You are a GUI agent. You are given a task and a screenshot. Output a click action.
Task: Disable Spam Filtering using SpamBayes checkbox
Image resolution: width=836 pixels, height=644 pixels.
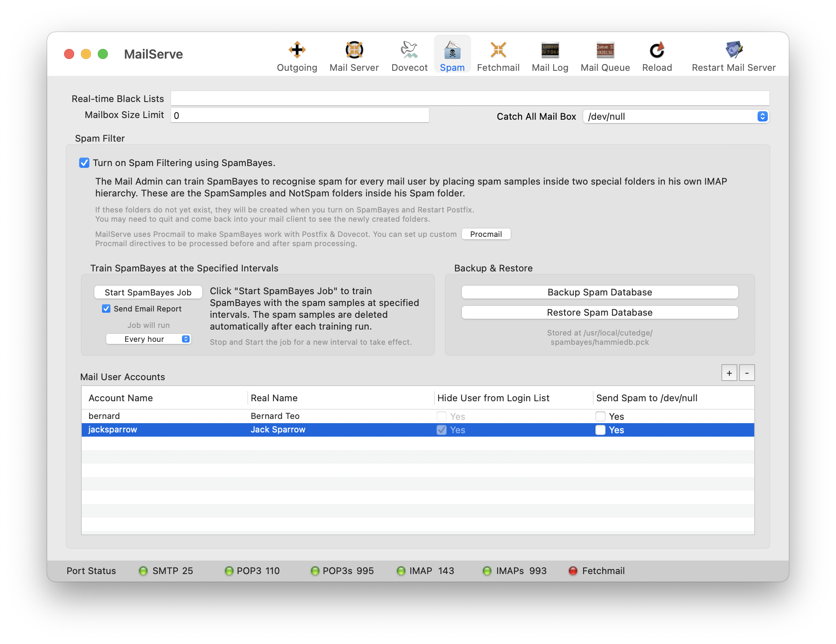[x=84, y=163]
